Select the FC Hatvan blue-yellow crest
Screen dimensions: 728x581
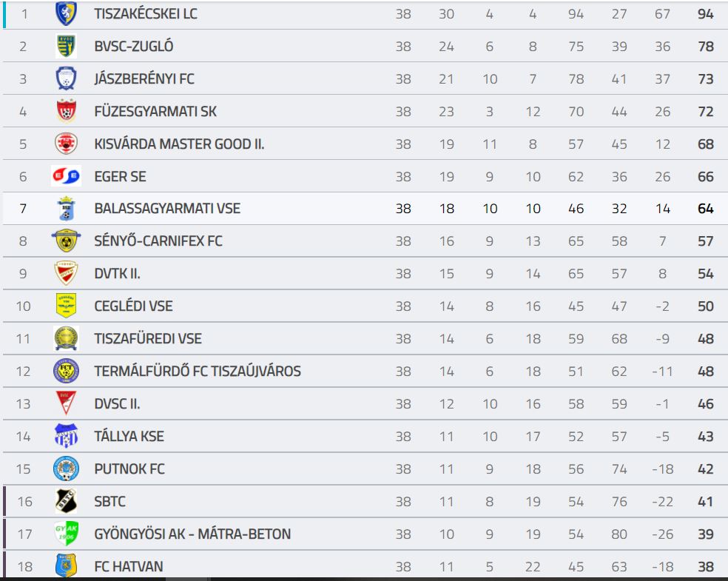[x=66, y=565]
